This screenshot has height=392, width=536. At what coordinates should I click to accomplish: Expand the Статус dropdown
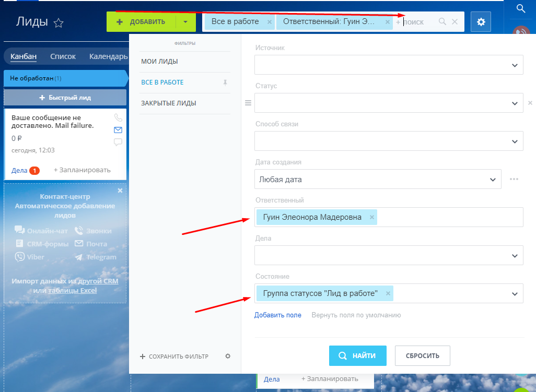[515, 103]
